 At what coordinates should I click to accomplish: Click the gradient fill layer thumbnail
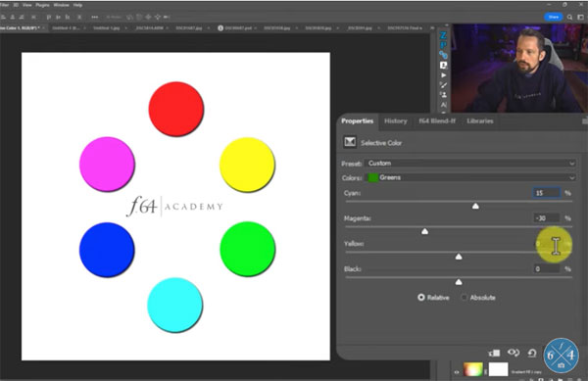tap(473, 369)
